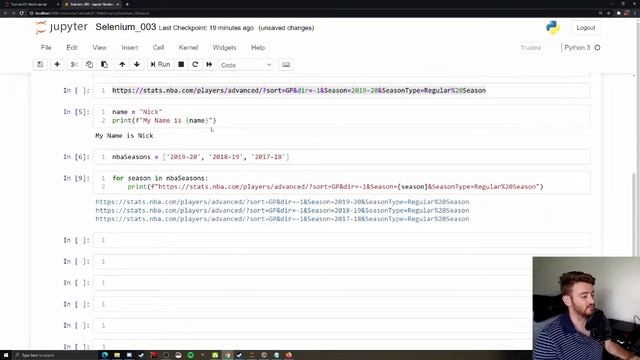Copy selected cells icon

pos(89,64)
